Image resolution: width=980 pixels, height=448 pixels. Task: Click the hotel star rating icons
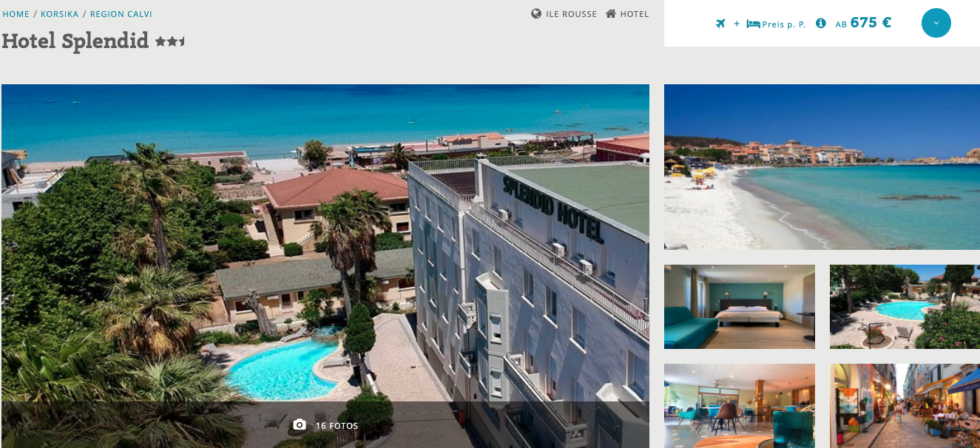(x=170, y=41)
